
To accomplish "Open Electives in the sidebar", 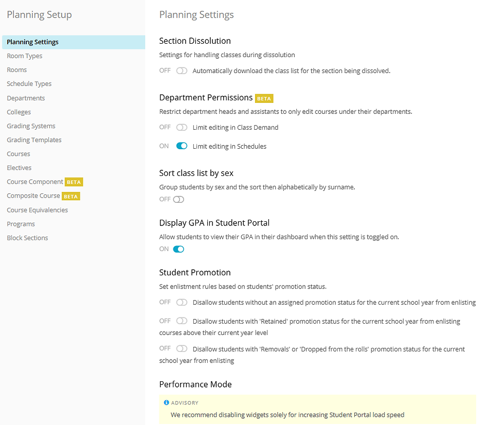I will [19, 168].
